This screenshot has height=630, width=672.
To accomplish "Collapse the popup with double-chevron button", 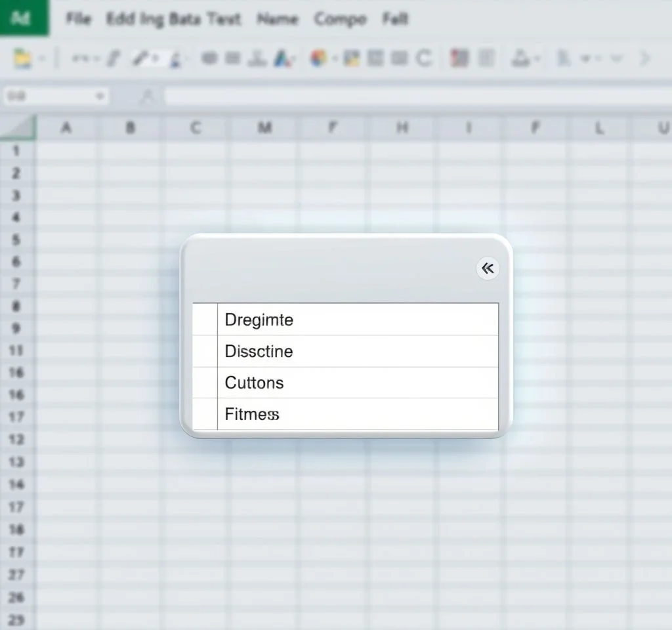I will point(487,268).
